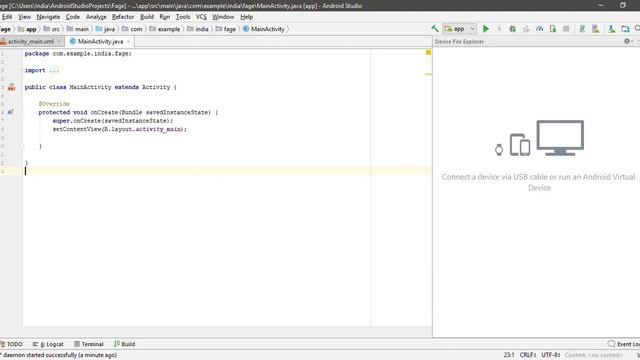Open Device File Explorer gear settings
The image size is (640, 360).
(627, 41)
